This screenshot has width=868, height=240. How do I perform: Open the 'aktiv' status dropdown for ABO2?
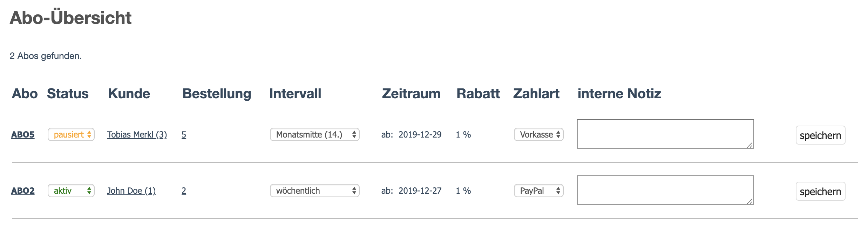[71, 191]
